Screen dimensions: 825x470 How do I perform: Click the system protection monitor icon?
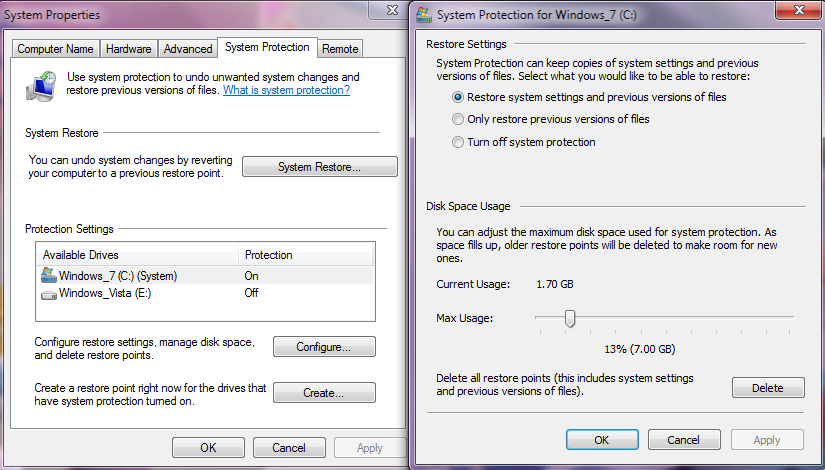tap(42, 86)
